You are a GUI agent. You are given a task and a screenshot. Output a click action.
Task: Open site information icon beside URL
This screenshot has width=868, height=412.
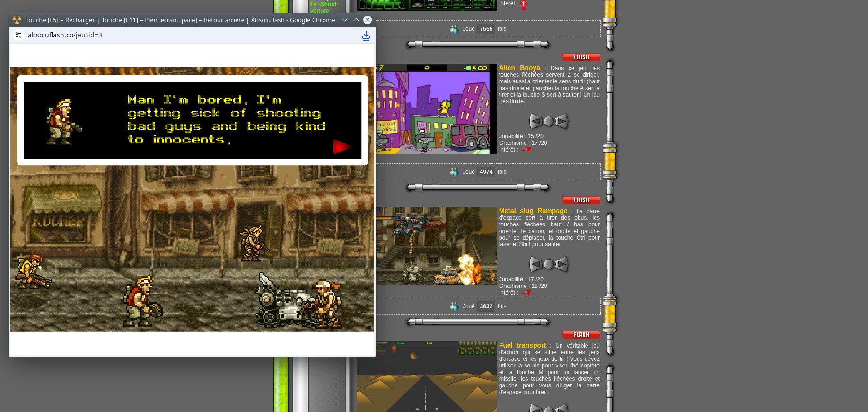click(18, 35)
